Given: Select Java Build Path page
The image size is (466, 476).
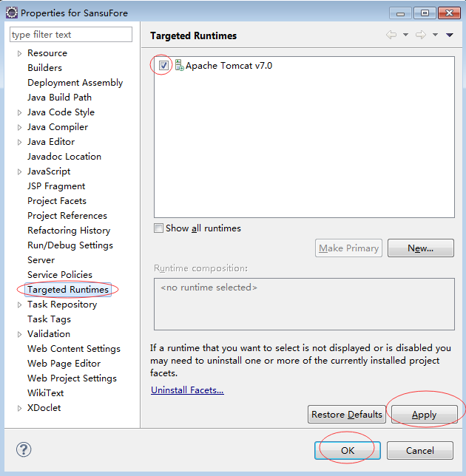Looking at the screenshot, I should point(59,97).
